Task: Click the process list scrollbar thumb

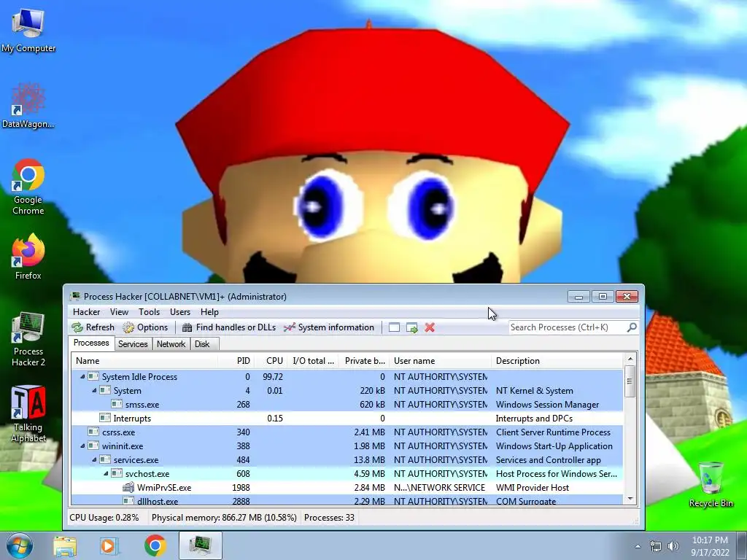Action: pos(630,381)
